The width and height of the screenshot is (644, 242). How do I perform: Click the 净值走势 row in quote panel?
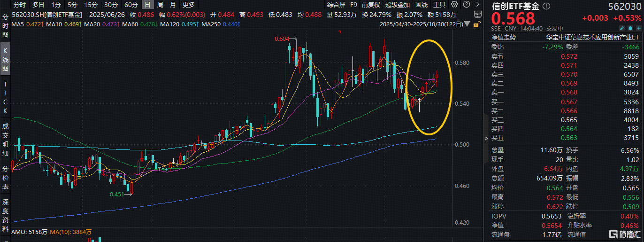click(504, 37)
